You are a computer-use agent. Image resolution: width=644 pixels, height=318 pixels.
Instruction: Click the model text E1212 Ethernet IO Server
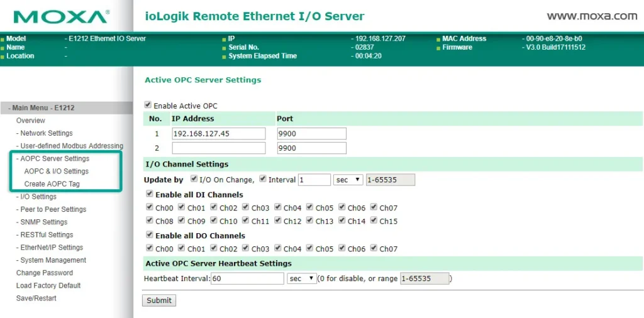point(107,38)
